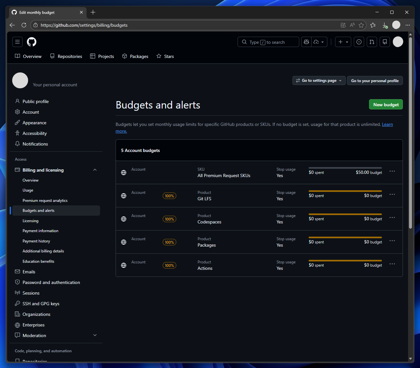Refresh the page in browser toolbar
420x368 pixels.
pos(24,25)
